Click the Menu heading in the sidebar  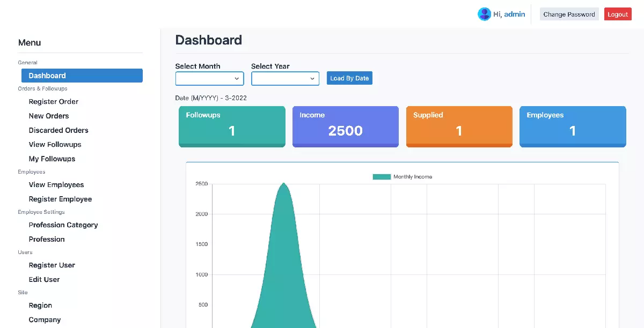[30, 43]
